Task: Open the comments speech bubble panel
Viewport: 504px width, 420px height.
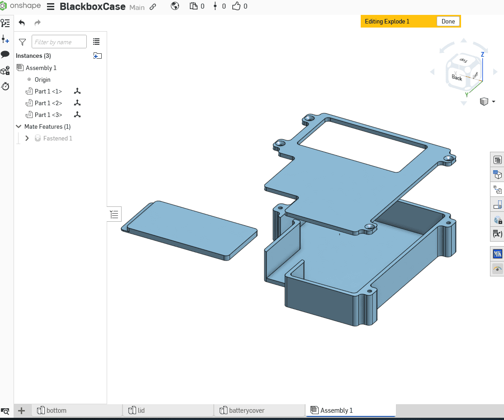Action: pyautogui.click(x=5, y=54)
